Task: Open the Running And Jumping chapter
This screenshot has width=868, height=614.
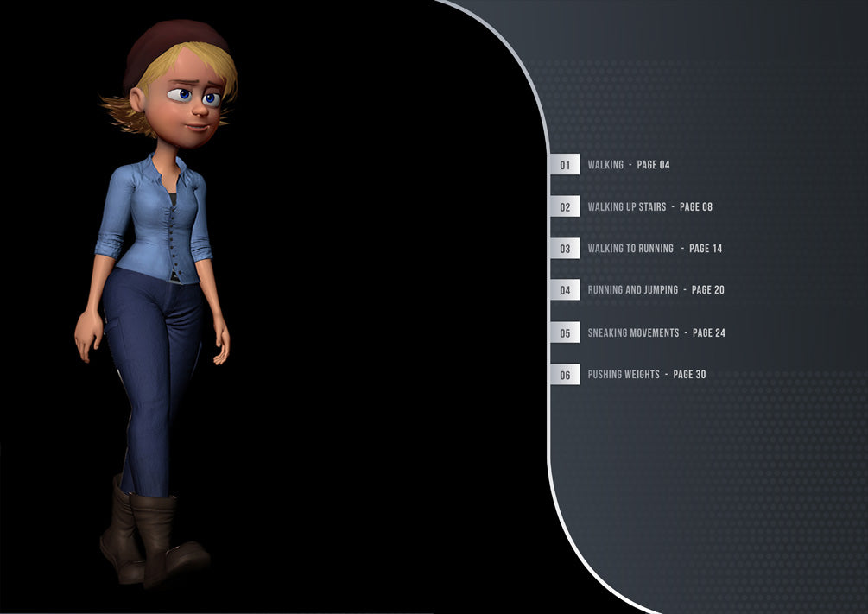Action: coord(632,290)
